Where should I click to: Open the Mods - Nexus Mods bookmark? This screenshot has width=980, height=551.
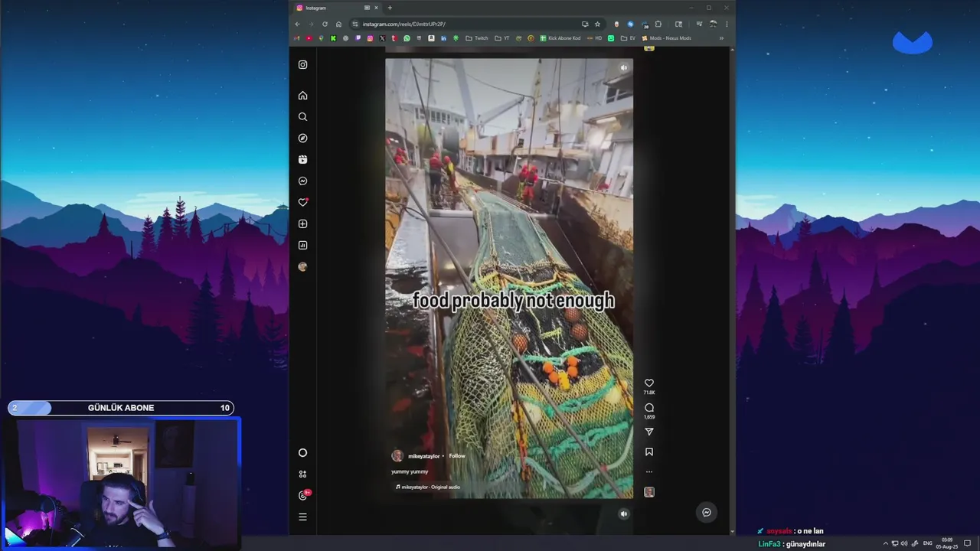(x=667, y=38)
